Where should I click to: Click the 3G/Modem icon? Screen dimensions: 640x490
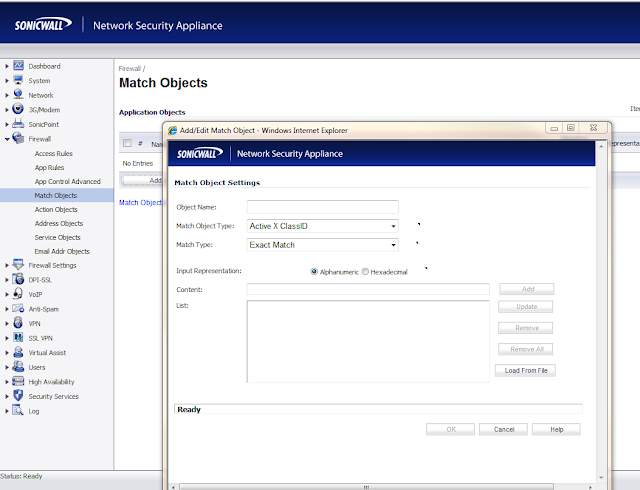coord(18,109)
